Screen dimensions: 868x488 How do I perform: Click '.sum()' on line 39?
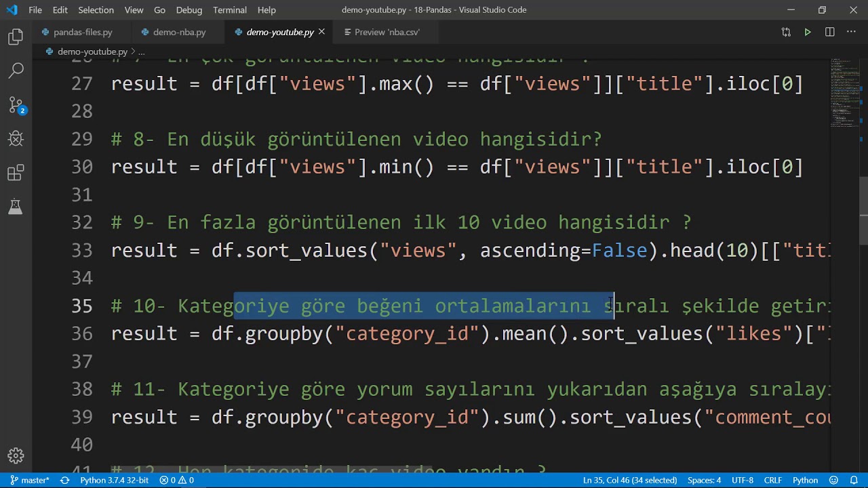[x=524, y=418]
